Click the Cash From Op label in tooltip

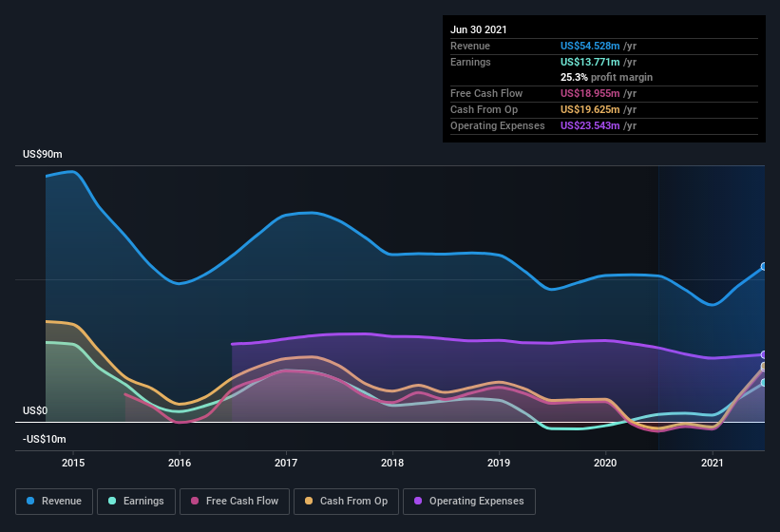click(484, 109)
